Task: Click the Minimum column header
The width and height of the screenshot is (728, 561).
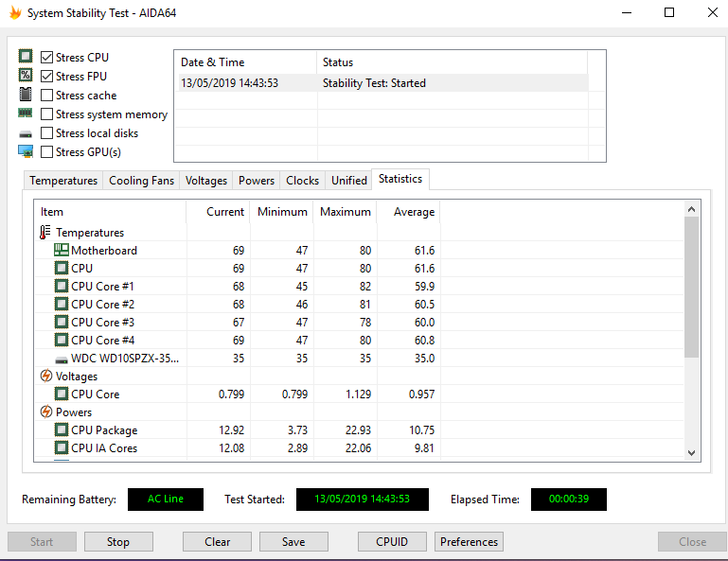Action: [282, 212]
